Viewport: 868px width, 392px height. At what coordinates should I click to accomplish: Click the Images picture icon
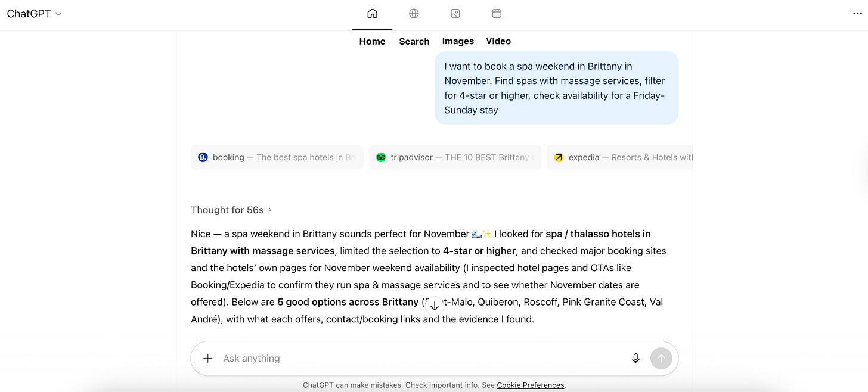(455, 14)
